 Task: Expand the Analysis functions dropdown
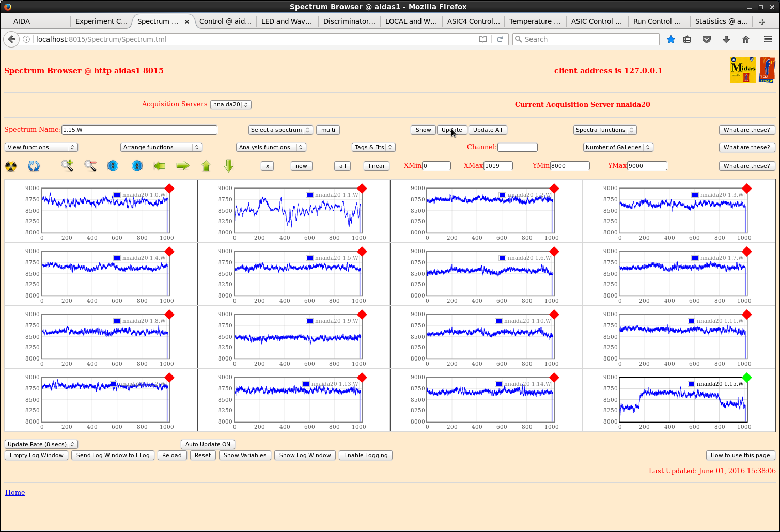coord(271,147)
